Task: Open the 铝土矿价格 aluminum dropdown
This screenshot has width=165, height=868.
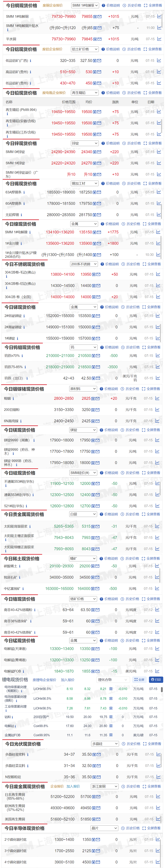Action: (85, 49)
